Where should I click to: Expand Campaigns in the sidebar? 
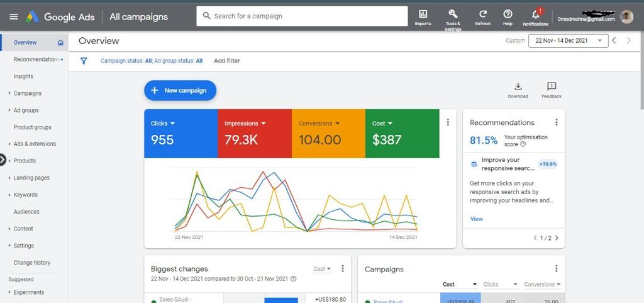9,93
